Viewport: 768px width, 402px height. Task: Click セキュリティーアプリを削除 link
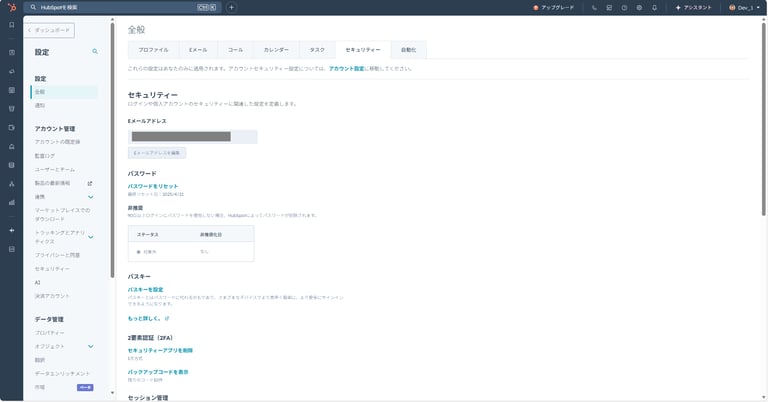pyautogui.click(x=160, y=351)
